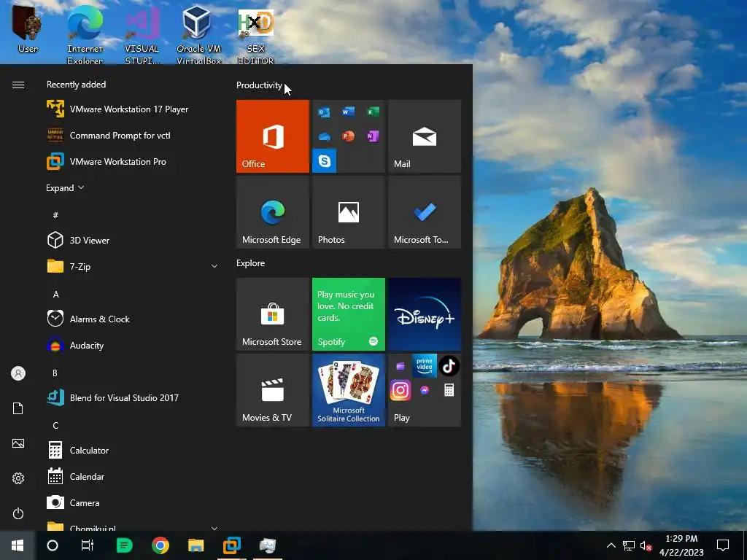Click the Windows Start button
The image size is (747, 560).
coord(18,545)
